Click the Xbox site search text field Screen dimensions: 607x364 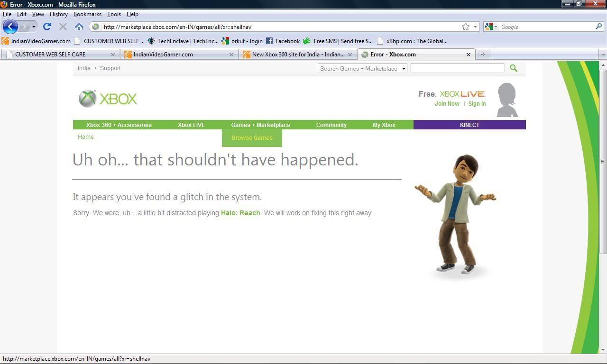point(457,68)
